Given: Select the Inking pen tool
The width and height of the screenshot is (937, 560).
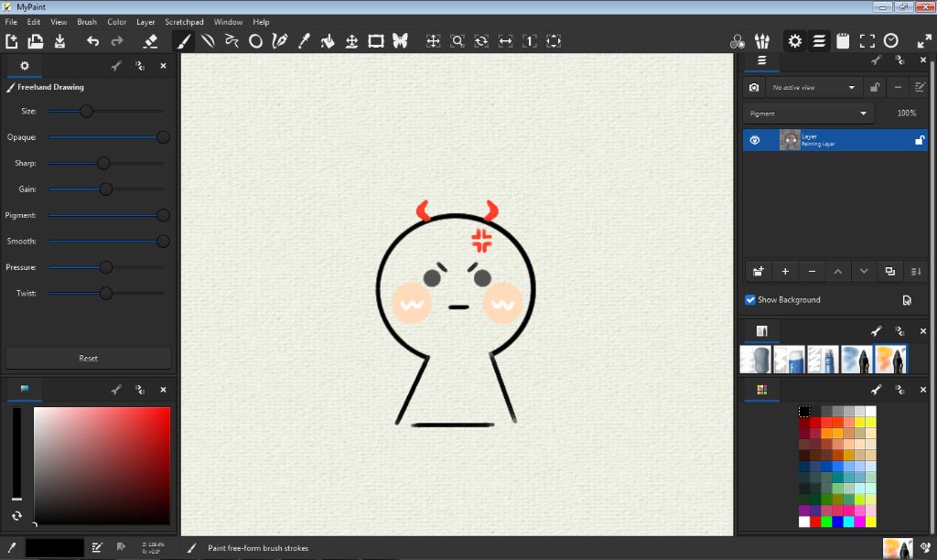Looking at the screenshot, I should pos(280,41).
